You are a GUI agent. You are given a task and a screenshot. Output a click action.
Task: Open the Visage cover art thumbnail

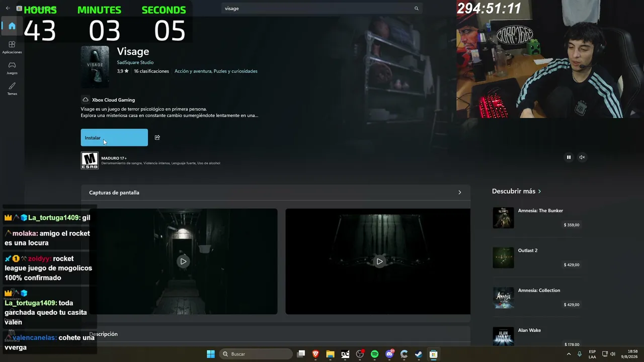click(x=95, y=67)
